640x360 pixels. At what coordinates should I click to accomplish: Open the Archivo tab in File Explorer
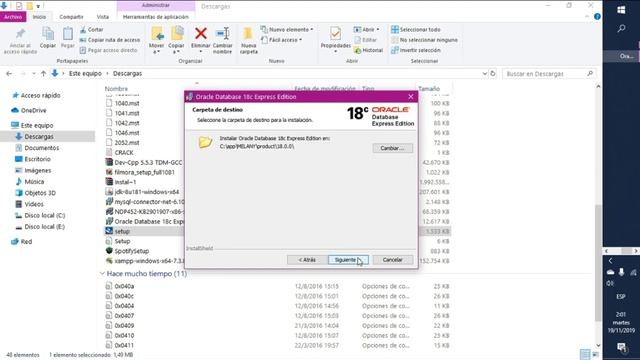point(13,17)
